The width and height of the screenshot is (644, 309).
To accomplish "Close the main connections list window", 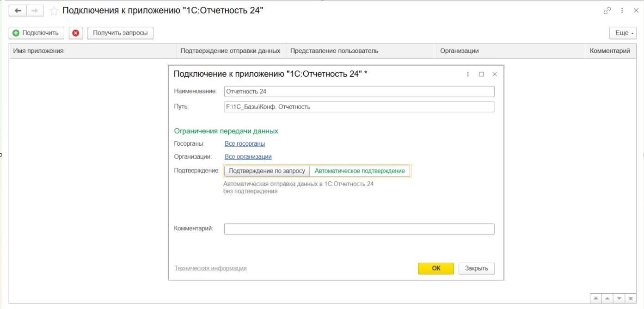I will point(636,11).
